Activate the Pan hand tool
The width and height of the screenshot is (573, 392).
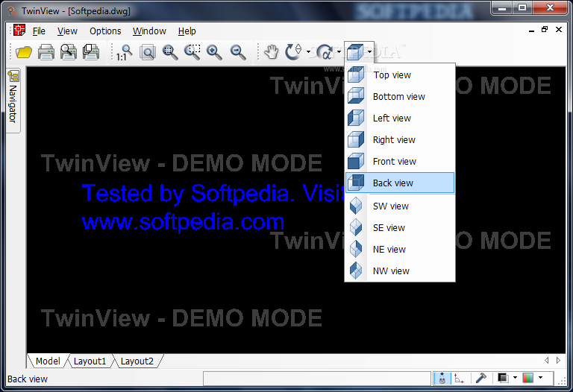[272, 52]
